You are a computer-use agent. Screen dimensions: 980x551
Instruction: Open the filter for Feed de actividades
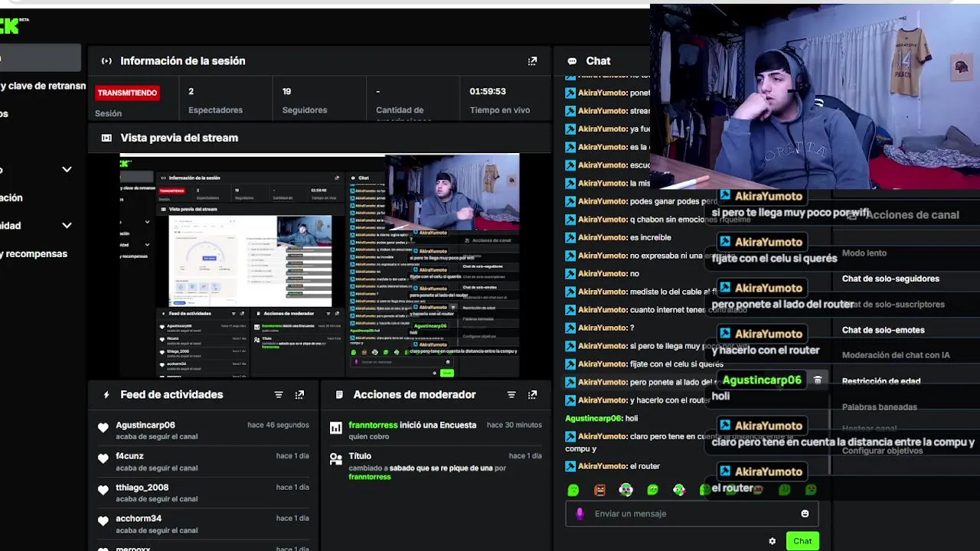point(279,395)
